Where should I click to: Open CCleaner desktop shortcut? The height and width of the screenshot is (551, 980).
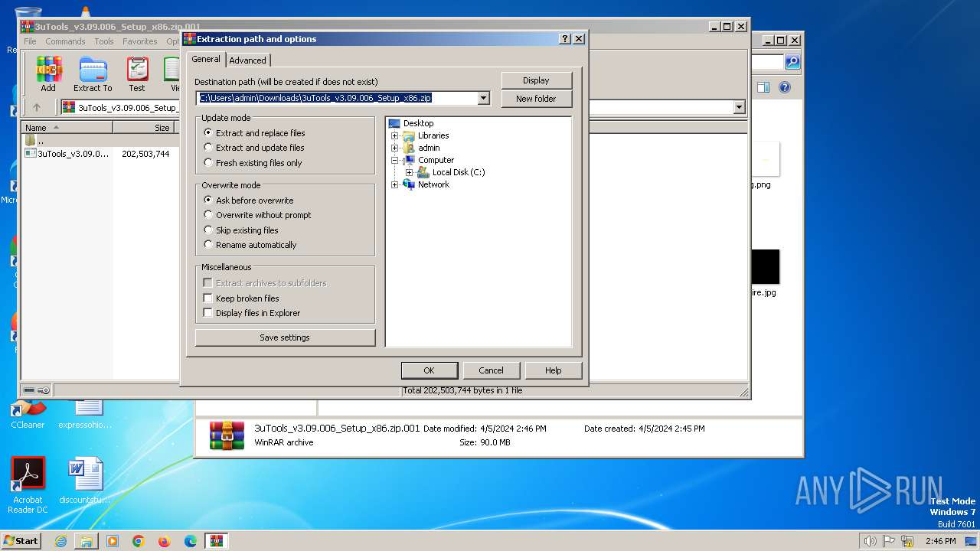(x=28, y=416)
